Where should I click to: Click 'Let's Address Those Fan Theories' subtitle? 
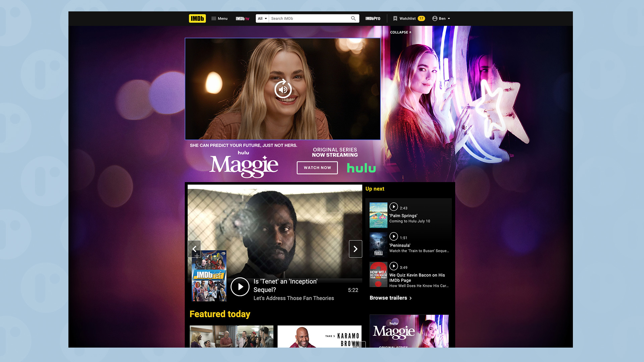click(293, 298)
